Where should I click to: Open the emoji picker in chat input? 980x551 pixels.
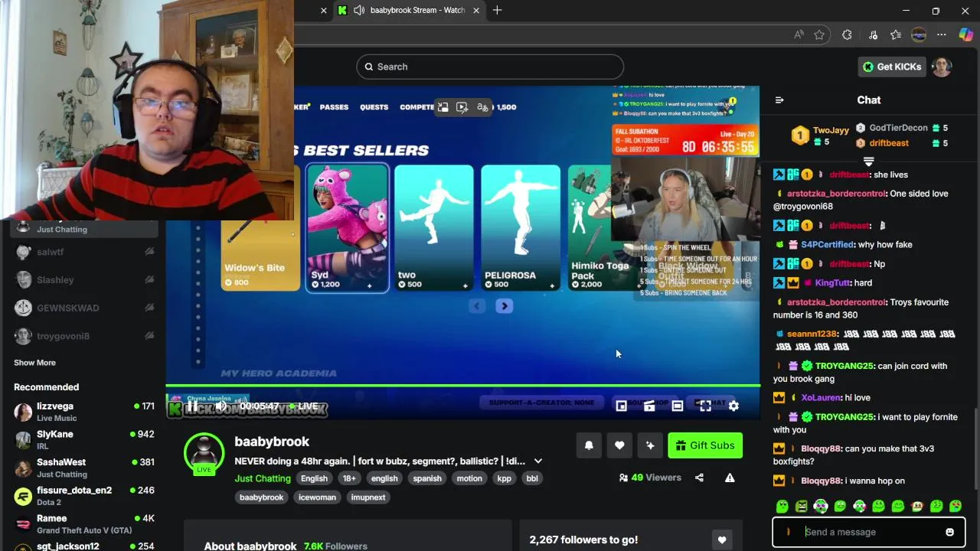[949, 532]
